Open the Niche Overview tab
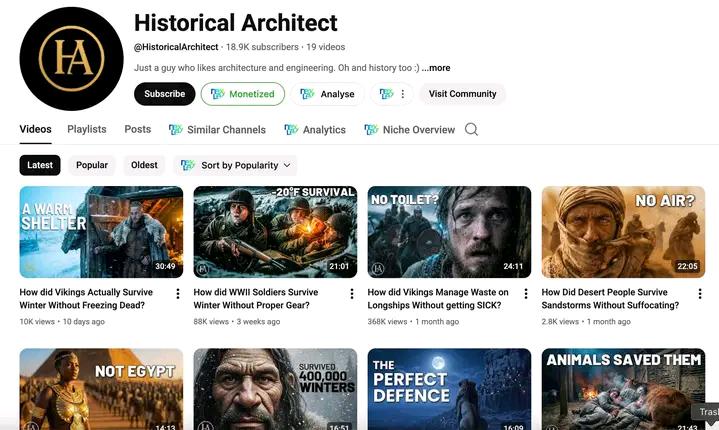The height and width of the screenshot is (430, 719). 410,130
